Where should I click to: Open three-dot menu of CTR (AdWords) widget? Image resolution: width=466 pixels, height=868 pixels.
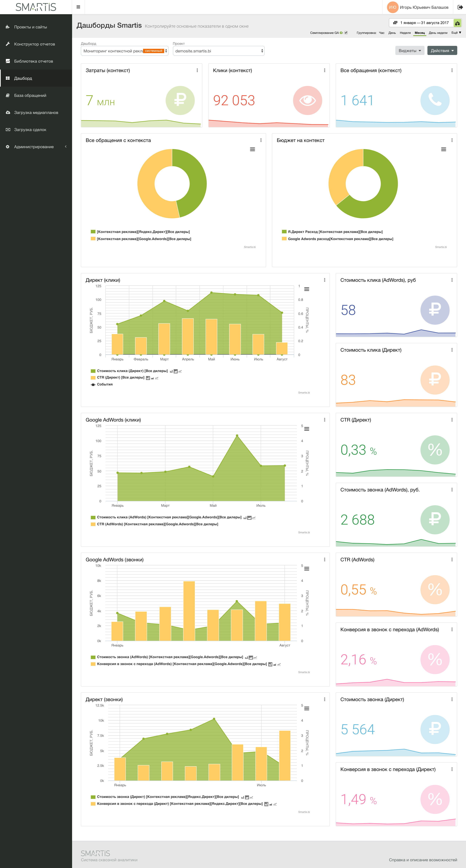click(452, 560)
